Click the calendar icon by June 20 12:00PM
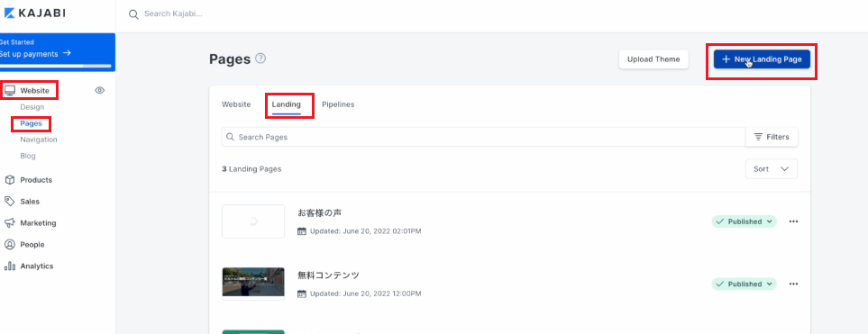 coord(302,293)
